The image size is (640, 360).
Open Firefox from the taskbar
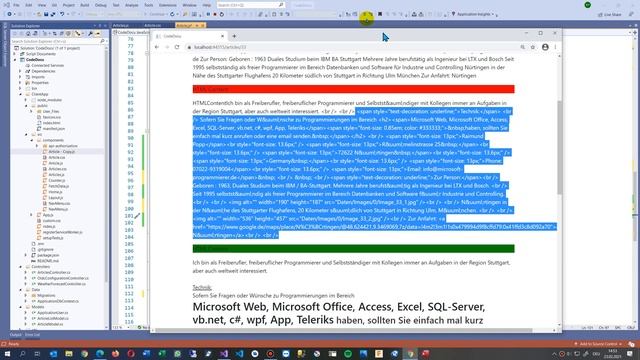116,353
